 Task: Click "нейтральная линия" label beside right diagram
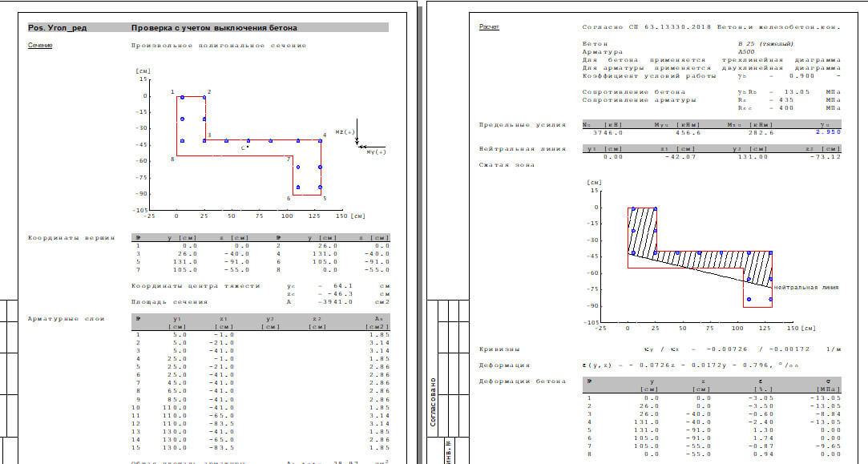[x=806, y=288]
